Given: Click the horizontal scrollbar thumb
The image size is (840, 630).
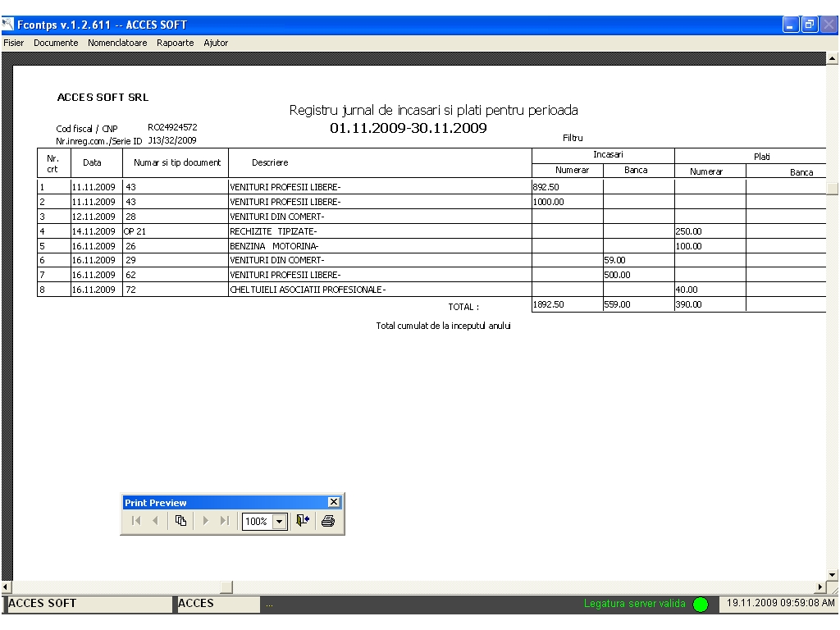Looking at the screenshot, I should coord(227,587).
